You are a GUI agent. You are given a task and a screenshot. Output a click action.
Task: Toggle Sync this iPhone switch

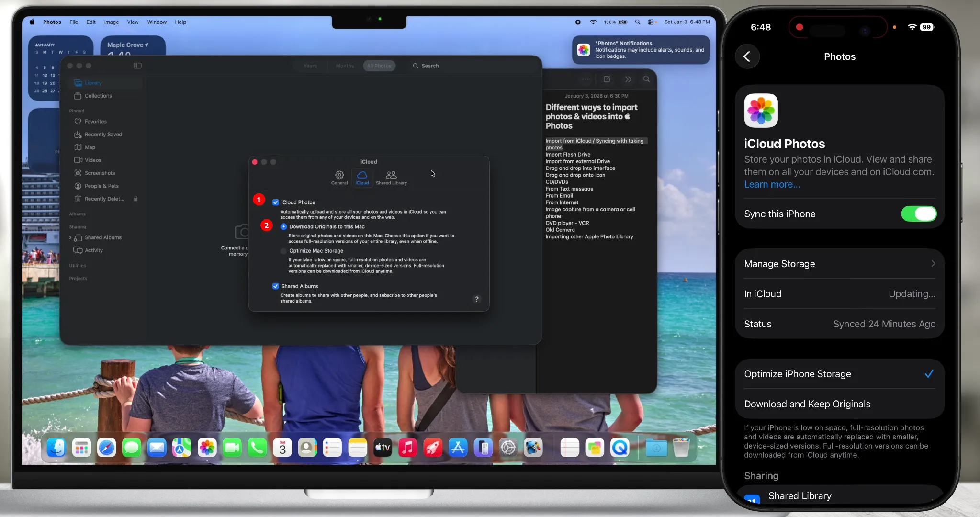919,214
